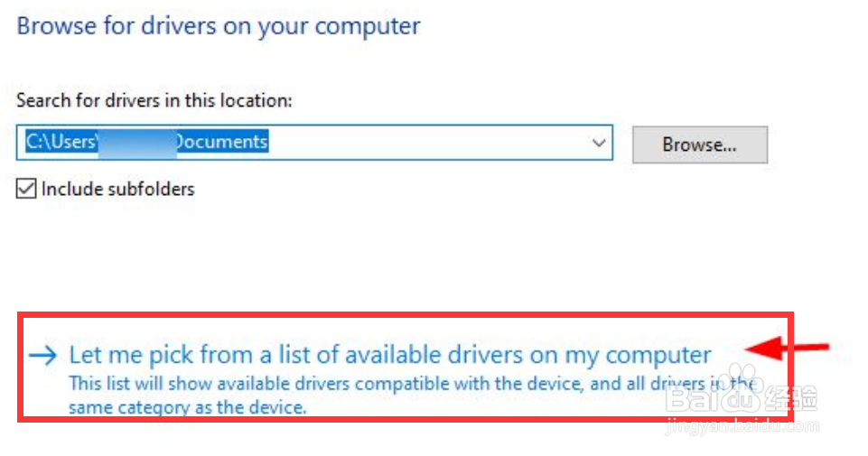Click the blue arrow beside Let me pick

[43, 356]
